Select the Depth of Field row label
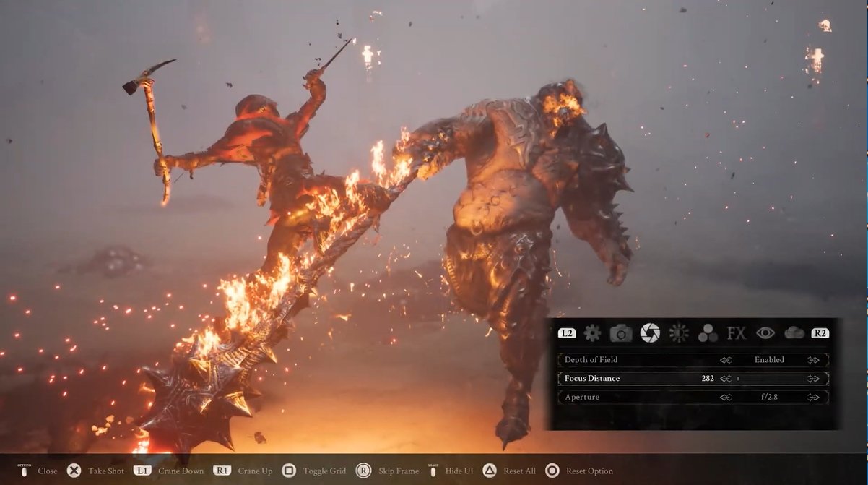 [591, 360]
